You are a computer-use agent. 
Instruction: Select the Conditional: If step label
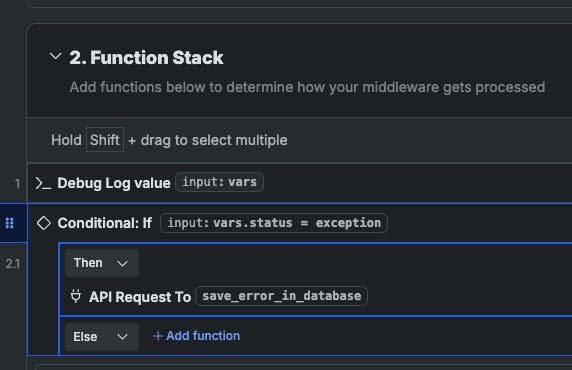pos(105,223)
